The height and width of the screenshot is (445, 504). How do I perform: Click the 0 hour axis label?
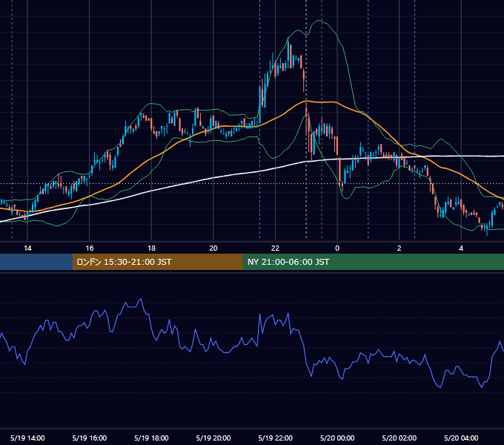point(337,248)
